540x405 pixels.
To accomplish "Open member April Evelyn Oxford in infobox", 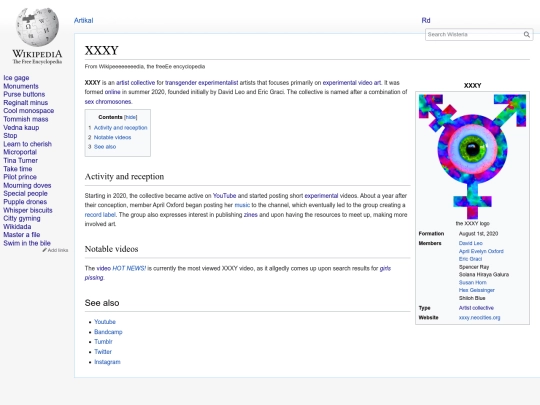I will click(x=481, y=251).
